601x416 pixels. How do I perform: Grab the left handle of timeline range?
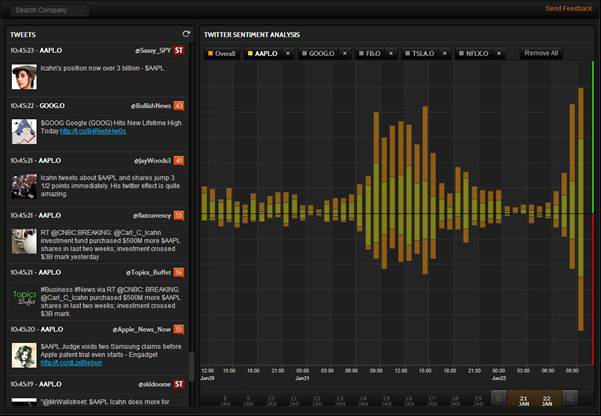pyautogui.click(x=498, y=398)
